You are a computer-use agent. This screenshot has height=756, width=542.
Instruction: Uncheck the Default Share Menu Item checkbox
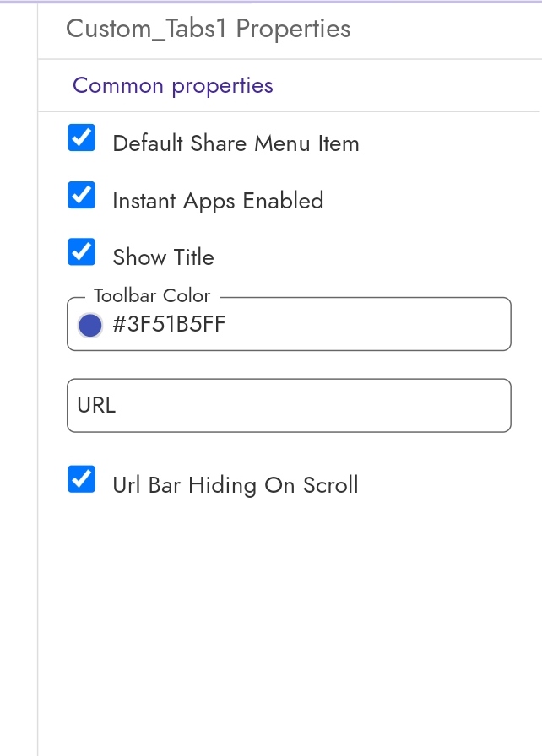pos(82,138)
